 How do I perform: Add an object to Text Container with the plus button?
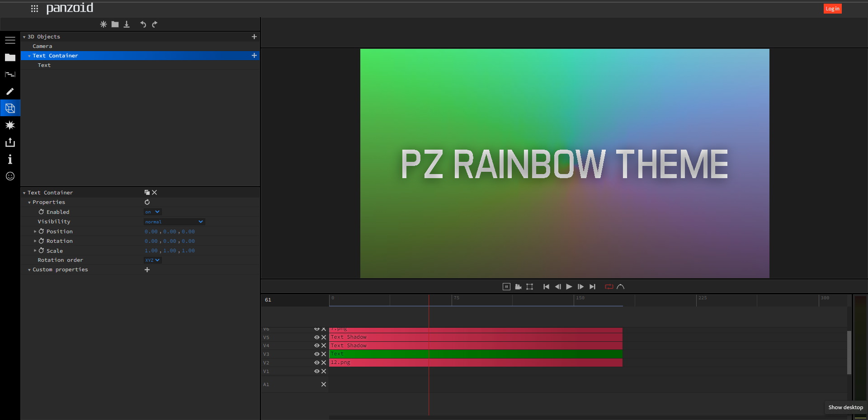point(254,56)
